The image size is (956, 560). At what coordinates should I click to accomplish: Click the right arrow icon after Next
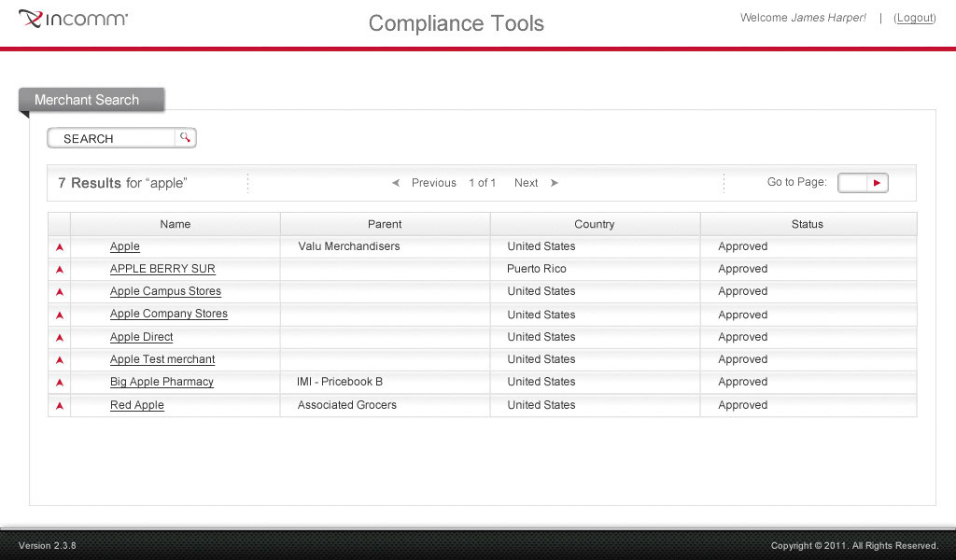555,183
